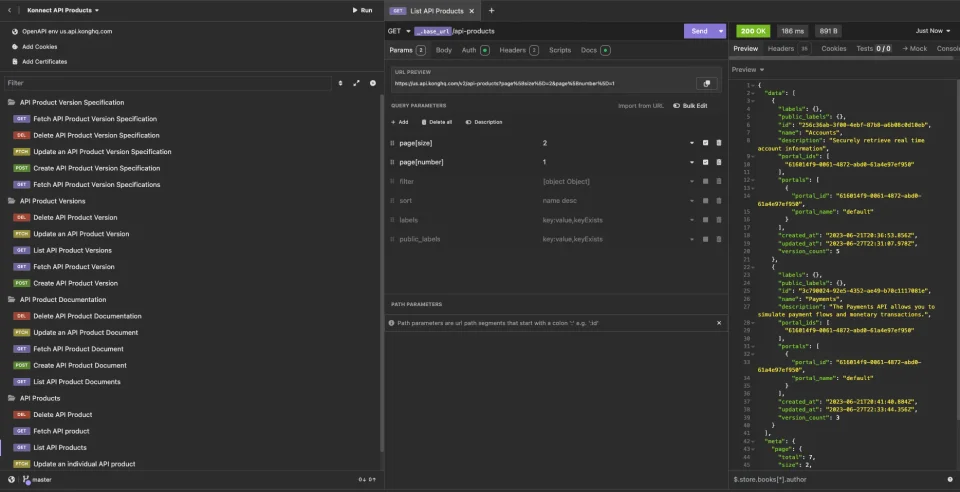Viewport: 960px width, 492px height.
Task: Click the round plus icon to create request
Action: tap(373, 83)
